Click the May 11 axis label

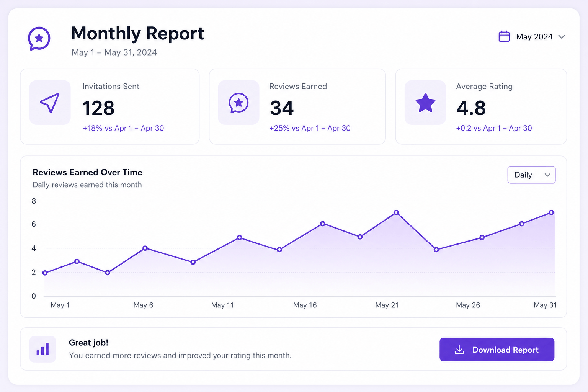222,305
